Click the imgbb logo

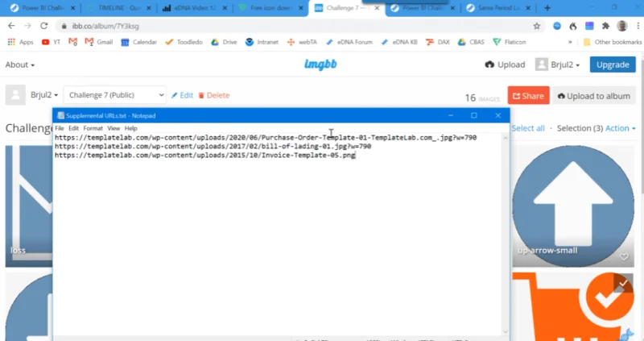320,64
